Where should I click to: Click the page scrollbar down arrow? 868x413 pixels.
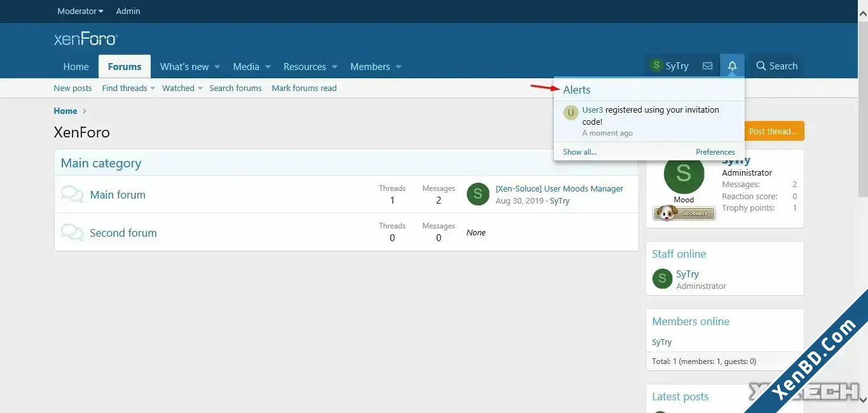click(862, 400)
